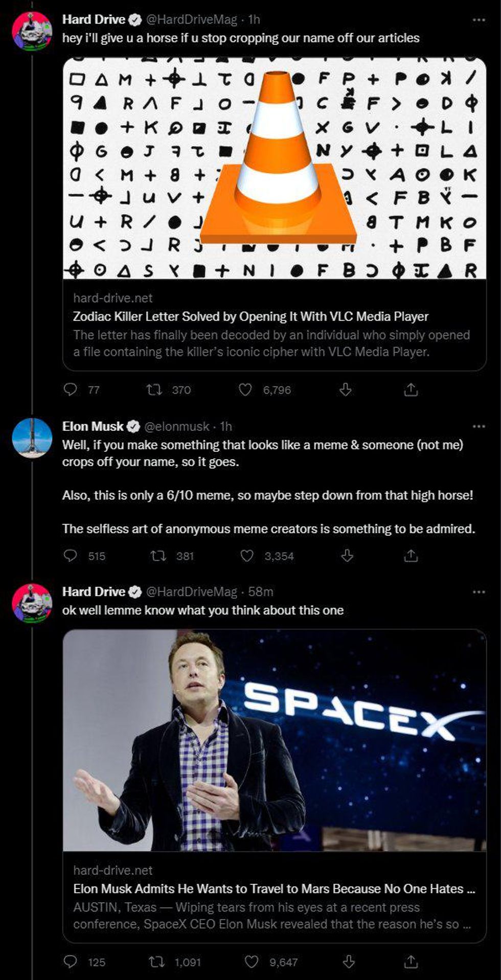Open more options on Elon Musk's tweet
Image resolution: width=501 pixels, height=980 pixels.
[479, 426]
